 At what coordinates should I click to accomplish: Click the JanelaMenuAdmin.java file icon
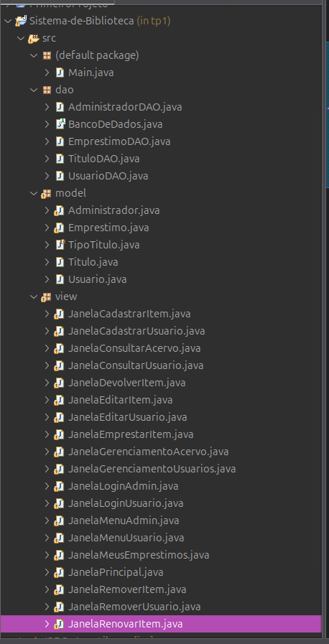click(x=59, y=521)
